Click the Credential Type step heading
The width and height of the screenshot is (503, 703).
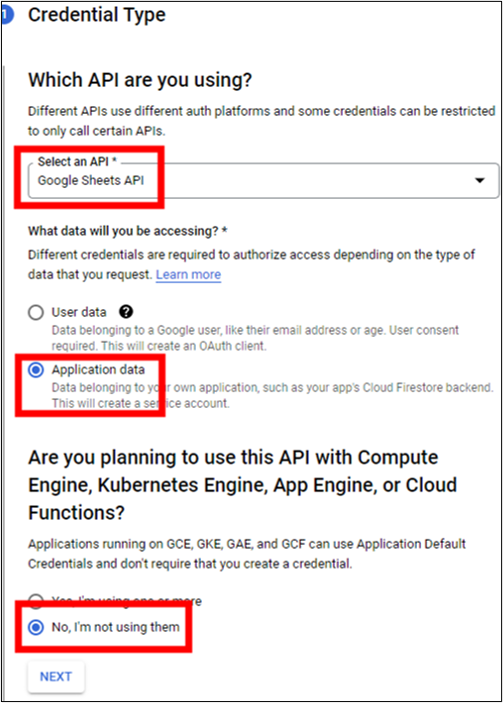tap(97, 15)
